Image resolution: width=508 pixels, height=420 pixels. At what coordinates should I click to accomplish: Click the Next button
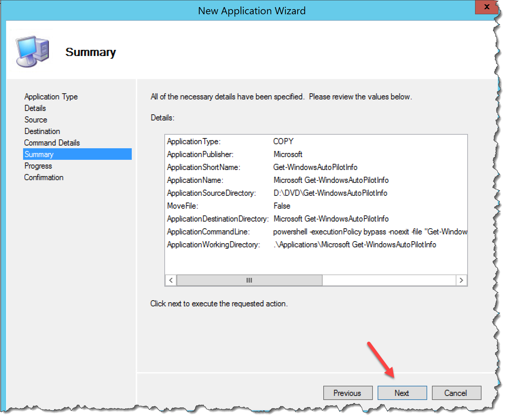[402, 393]
